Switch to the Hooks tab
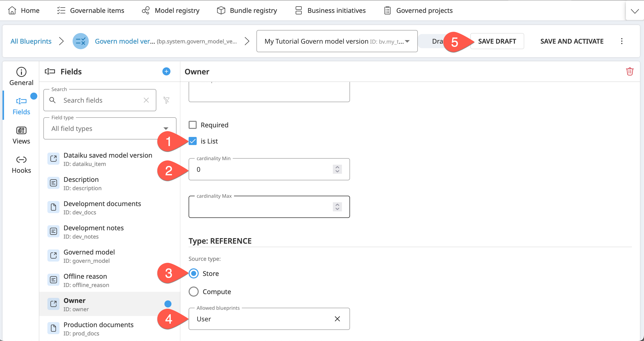 (x=21, y=164)
